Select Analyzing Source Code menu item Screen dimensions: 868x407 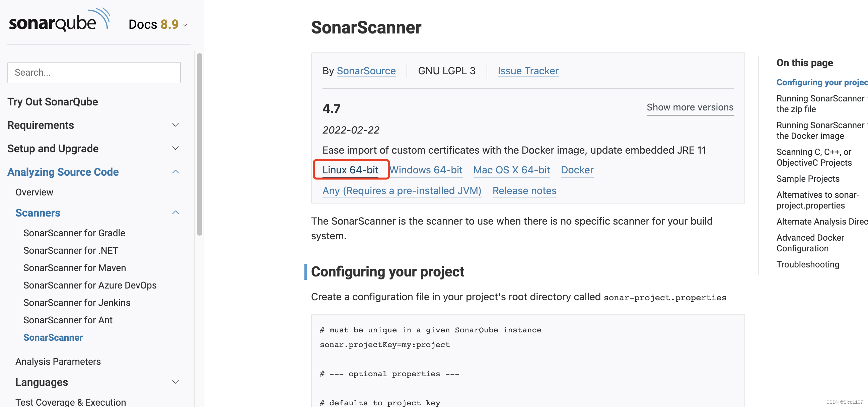pos(63,172)
